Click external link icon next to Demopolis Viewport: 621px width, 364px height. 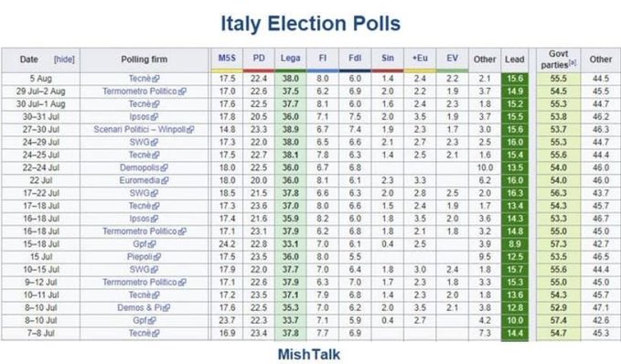[164, 168]
